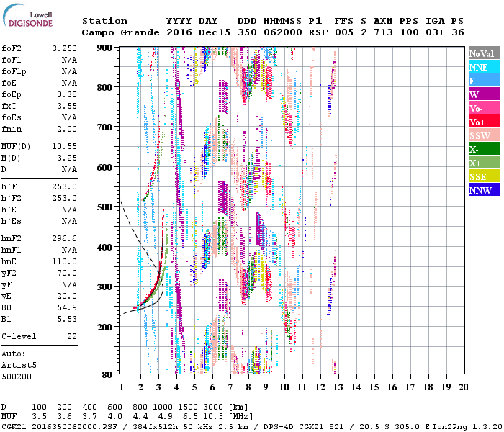Click the Lowell Digisonde logo
The height and width of the screenshot is (432, 504).
(27, 16)
